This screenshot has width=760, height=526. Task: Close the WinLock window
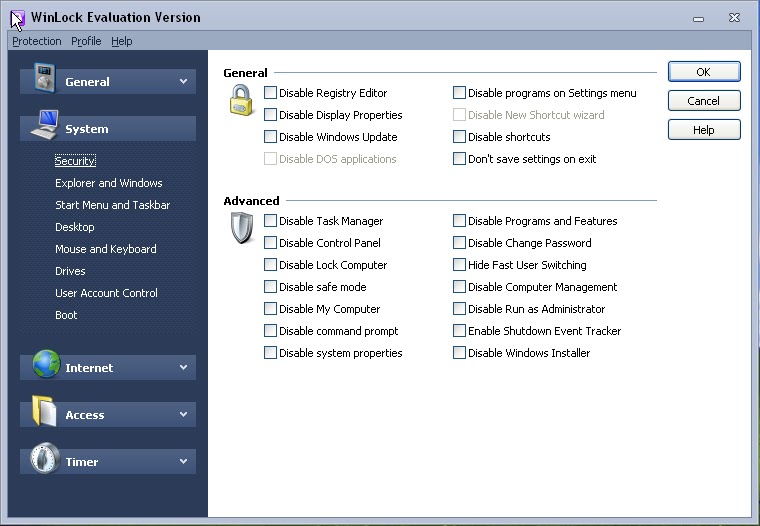pyautogui.click(x=734, y=17)
